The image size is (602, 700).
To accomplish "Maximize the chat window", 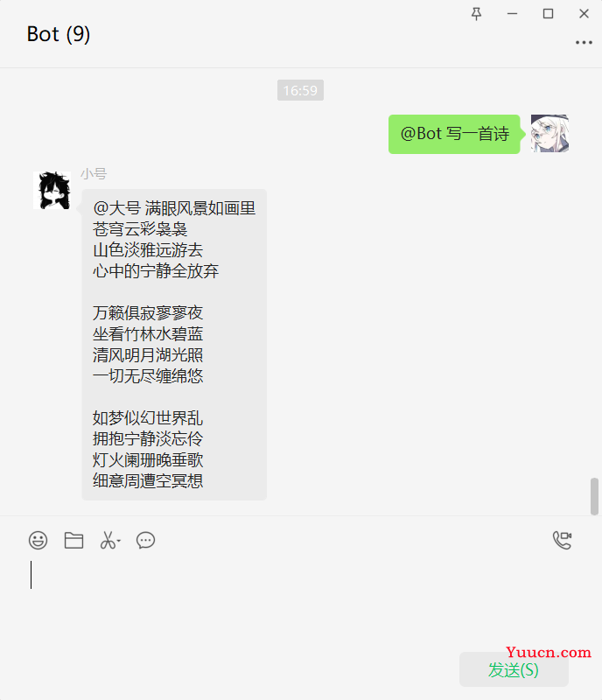I will 548,14.
